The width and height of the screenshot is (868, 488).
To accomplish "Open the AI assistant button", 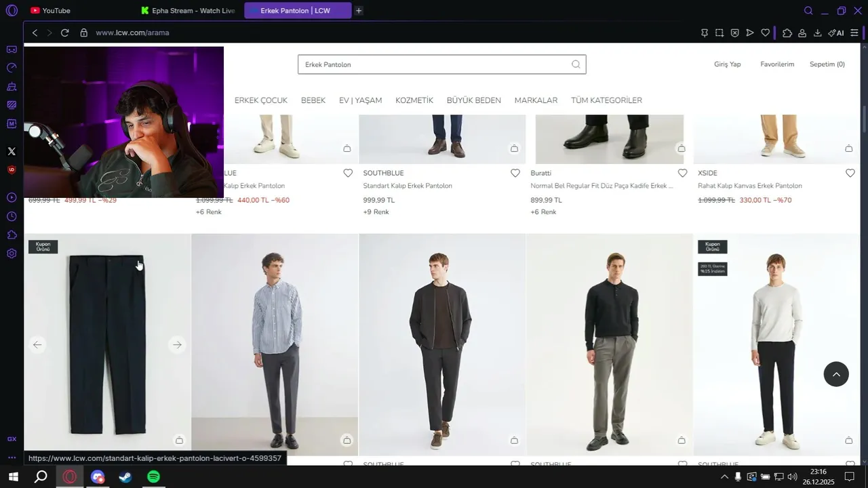I will coord(836,33).
